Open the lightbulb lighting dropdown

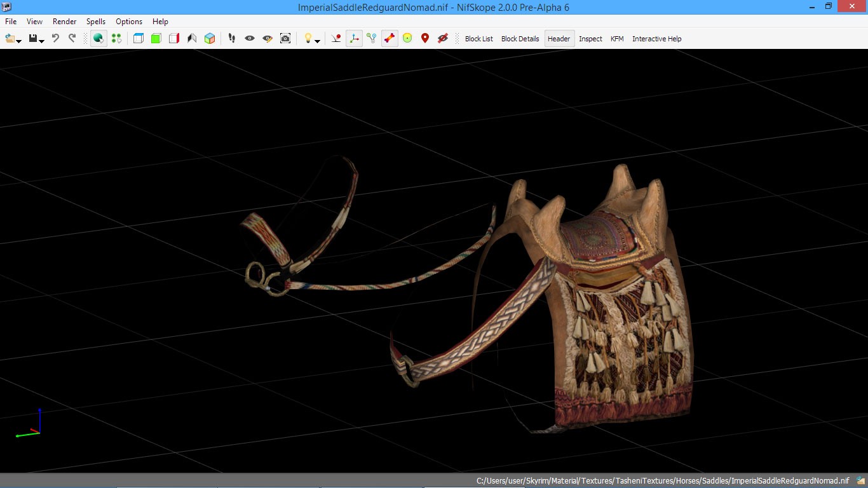click(x=317, y=41)
